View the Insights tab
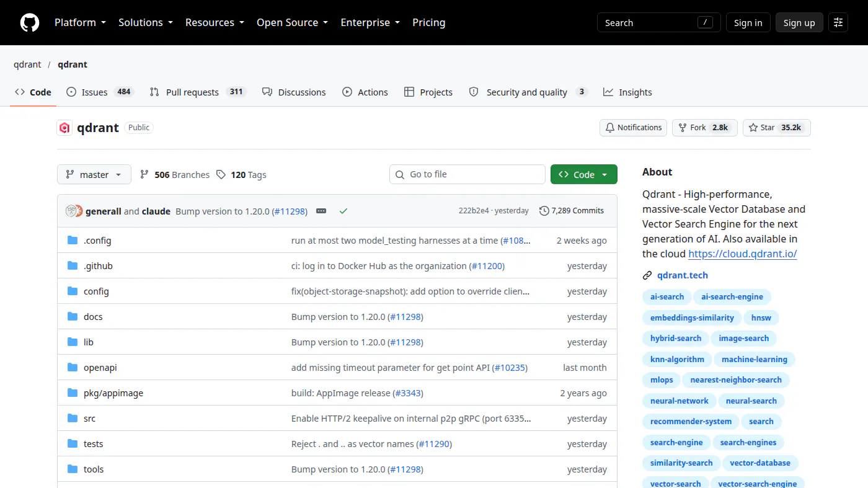 click(627, 92)
